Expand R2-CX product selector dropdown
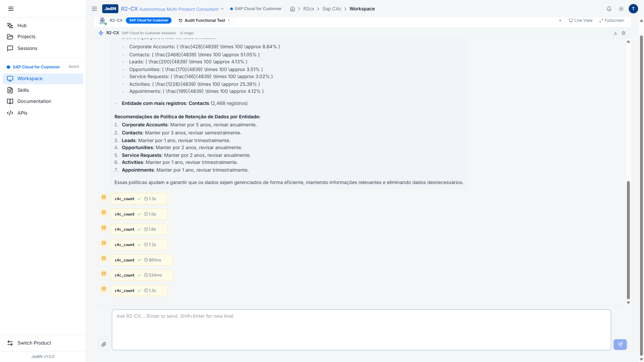Viewport: 644px width, 362px height. pyautogui.click(x=222, y=9)
